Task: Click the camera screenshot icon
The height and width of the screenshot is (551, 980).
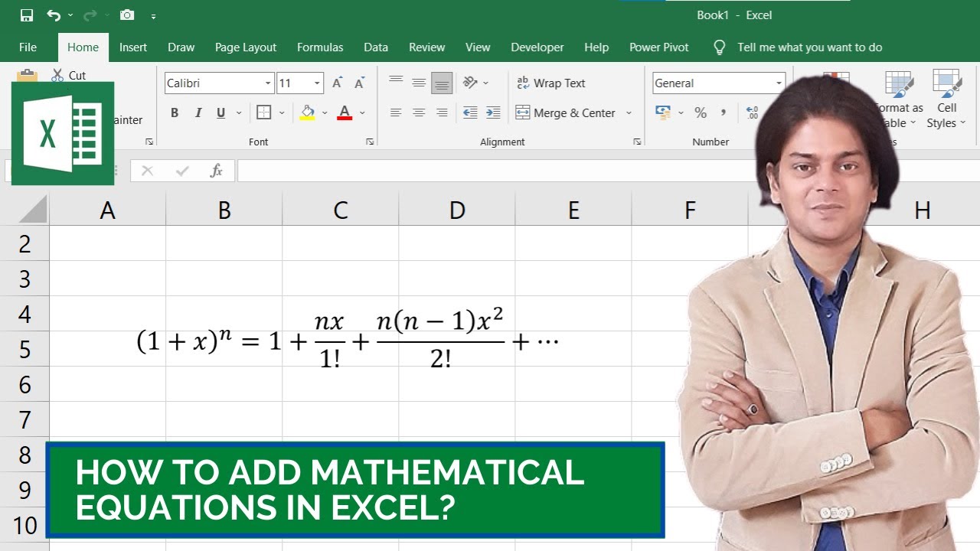Action: pyautogui.click(x=127, y=15)
